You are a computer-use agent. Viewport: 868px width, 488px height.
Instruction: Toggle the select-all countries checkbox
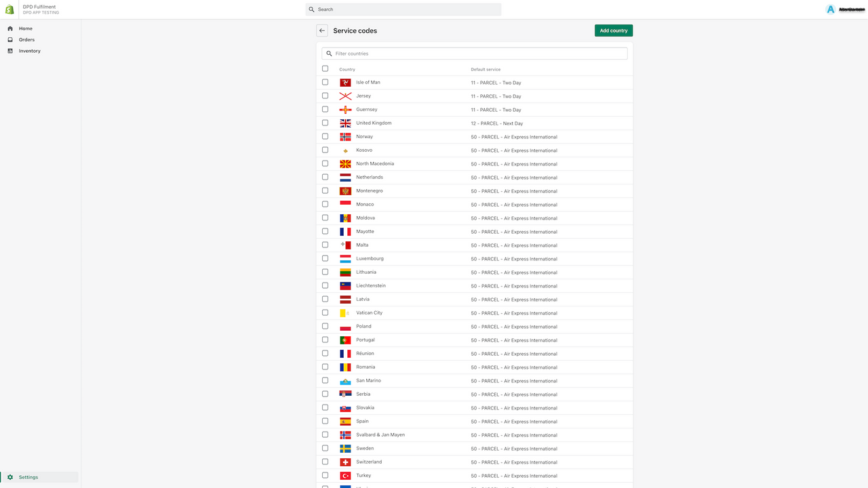pos(325,68)
